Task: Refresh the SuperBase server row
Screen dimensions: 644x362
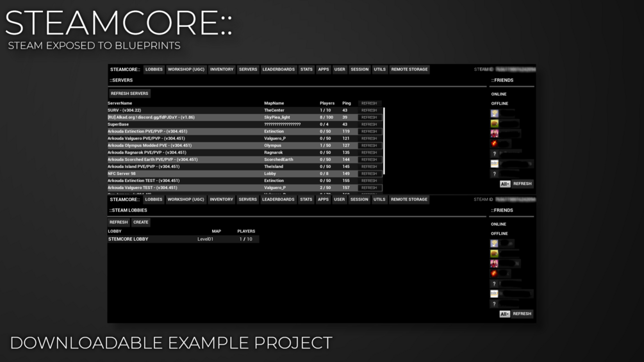Action: tap(369, 124)
